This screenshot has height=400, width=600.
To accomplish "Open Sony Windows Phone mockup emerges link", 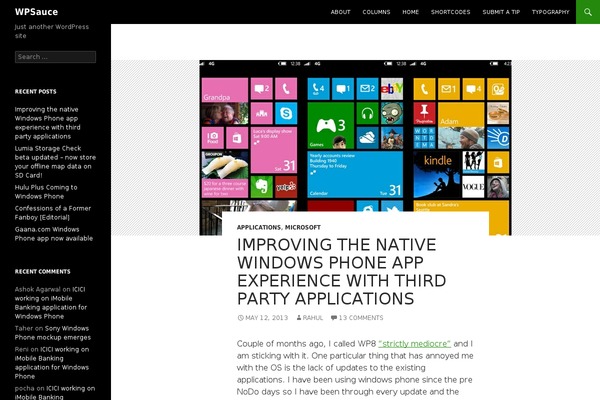I will 53,333.
